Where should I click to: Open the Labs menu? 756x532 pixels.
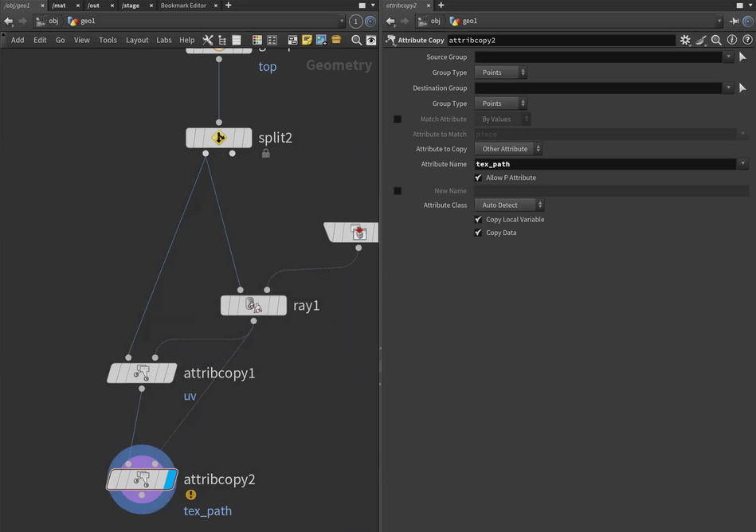tap(163, 40)
